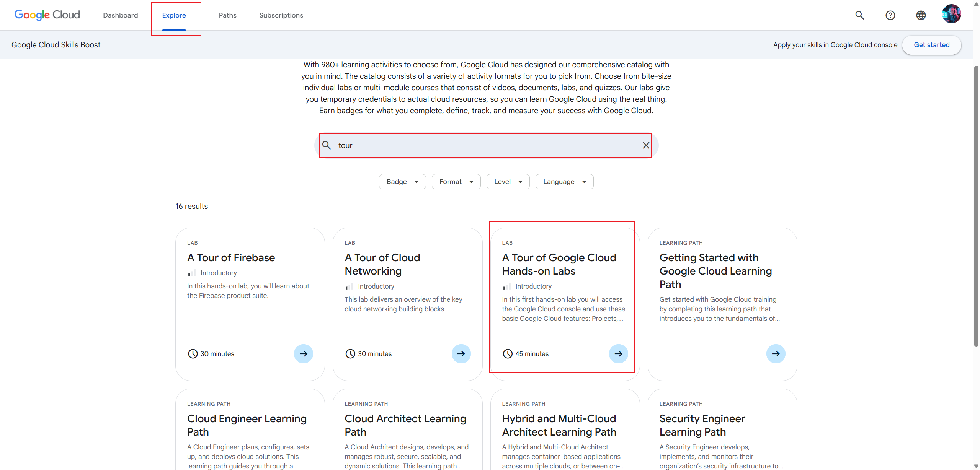
Task: Click 'Introductory' level on Hands-on Labs card
Action: [534, 286]
